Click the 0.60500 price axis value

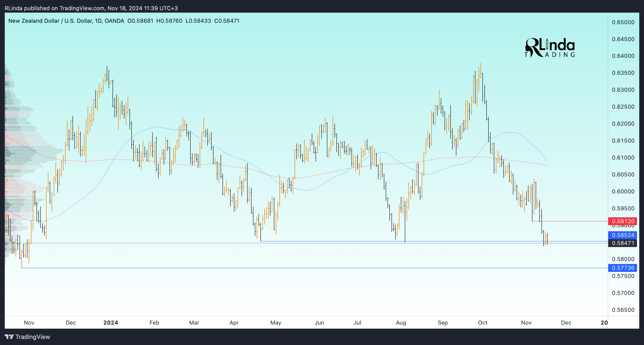coord(623,175)
